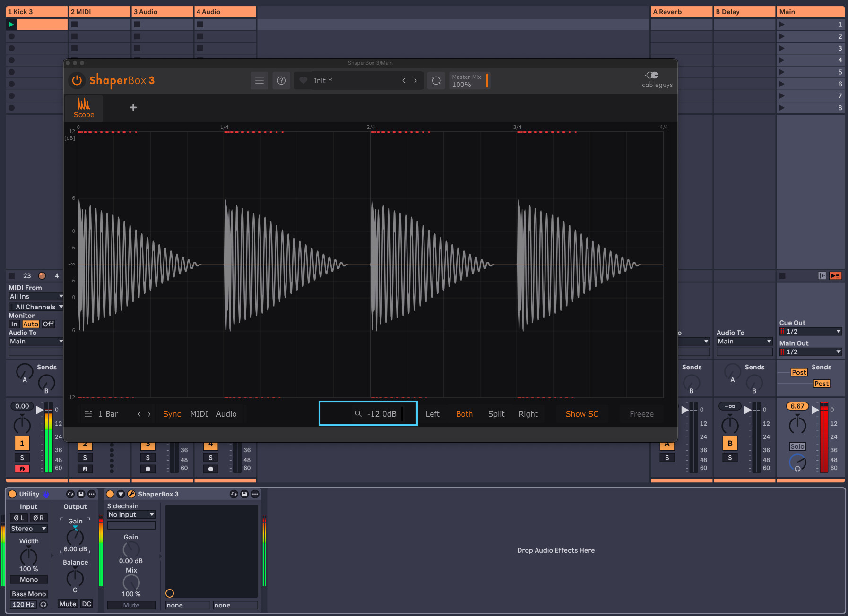This screenshot has height=616, width=848.
Task: Open the Sidechain No Input dropdown
Action: [131, 515]
